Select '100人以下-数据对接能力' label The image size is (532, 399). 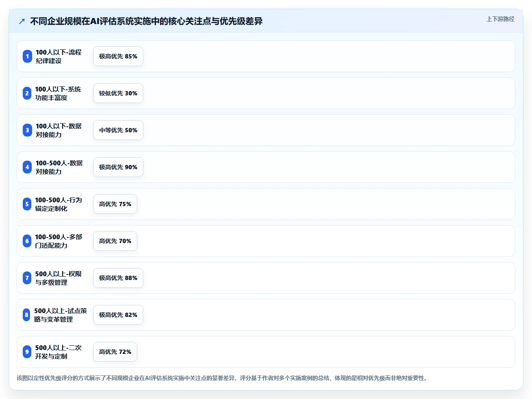59,130
